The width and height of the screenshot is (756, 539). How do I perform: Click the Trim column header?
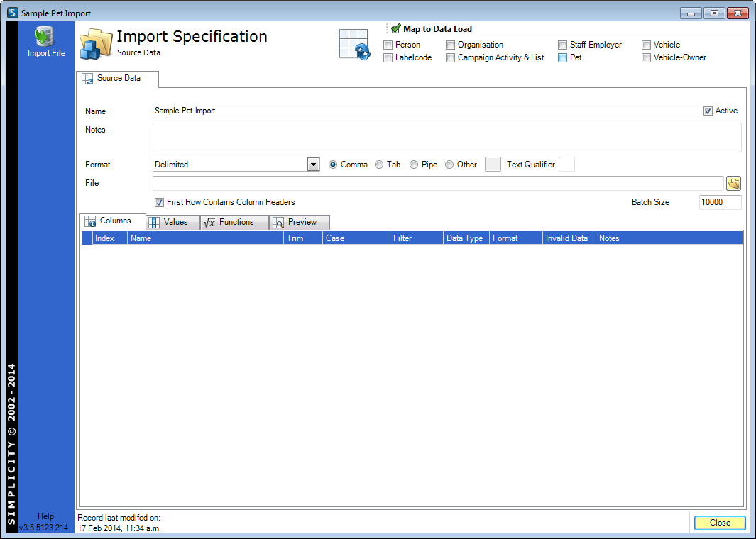[x=303, y=238]
